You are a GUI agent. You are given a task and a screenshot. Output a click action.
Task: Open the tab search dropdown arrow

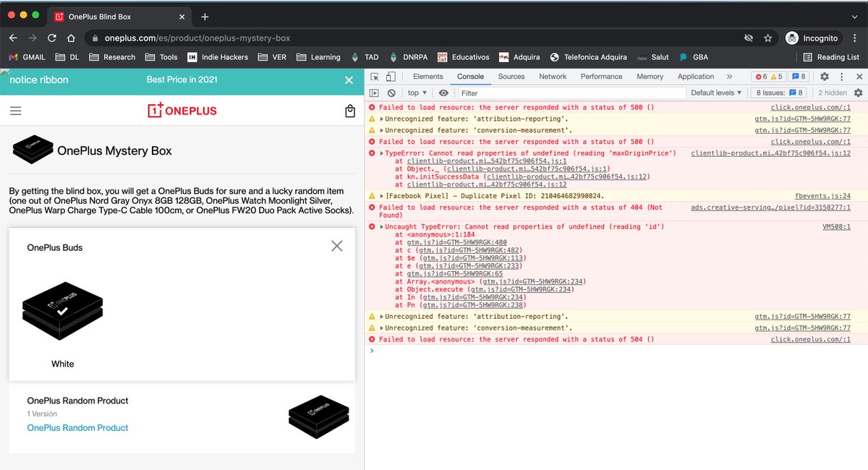[x=854, y=16]
